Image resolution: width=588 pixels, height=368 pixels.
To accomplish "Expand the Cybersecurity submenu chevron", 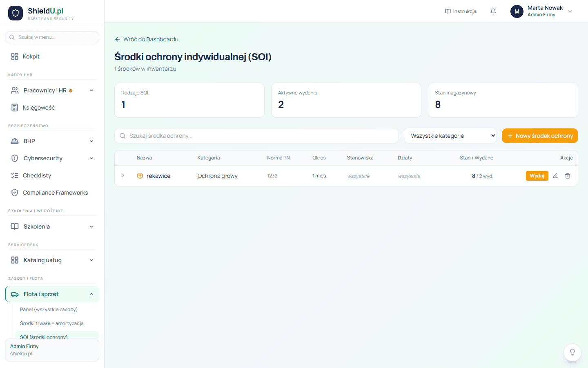I will click(91, 158).
